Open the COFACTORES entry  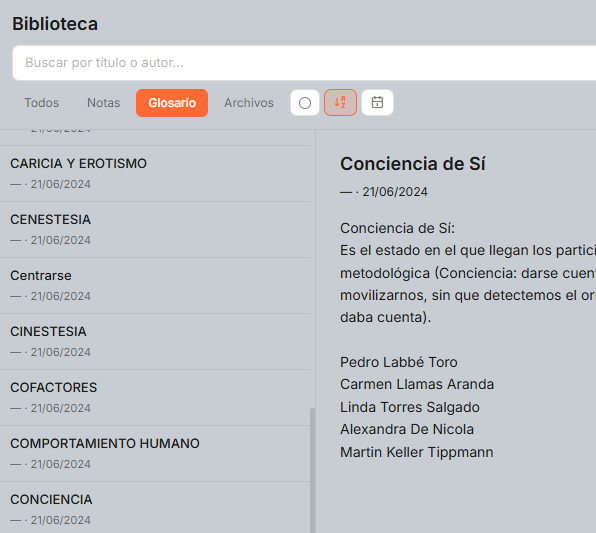155,397
